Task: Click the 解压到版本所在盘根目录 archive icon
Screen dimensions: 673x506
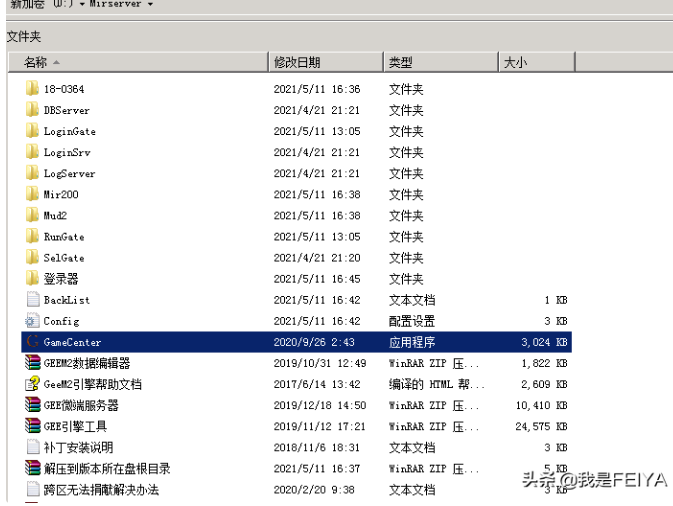Action: point(33,468)
